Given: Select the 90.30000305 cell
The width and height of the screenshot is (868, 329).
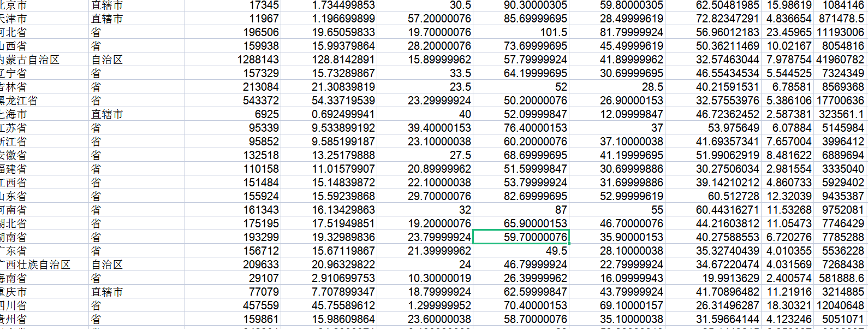Looking at the screenshot, I should click(x=521, y=5).
